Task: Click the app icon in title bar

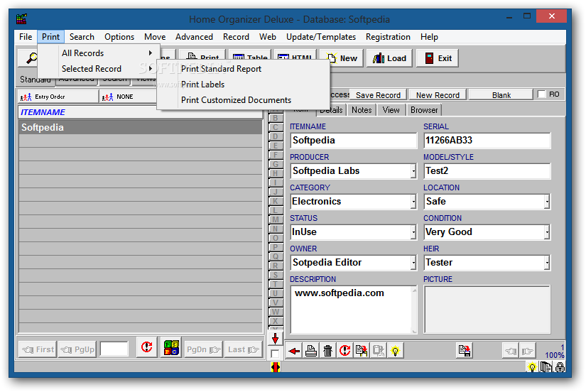Action: click(x=21, y=18)
